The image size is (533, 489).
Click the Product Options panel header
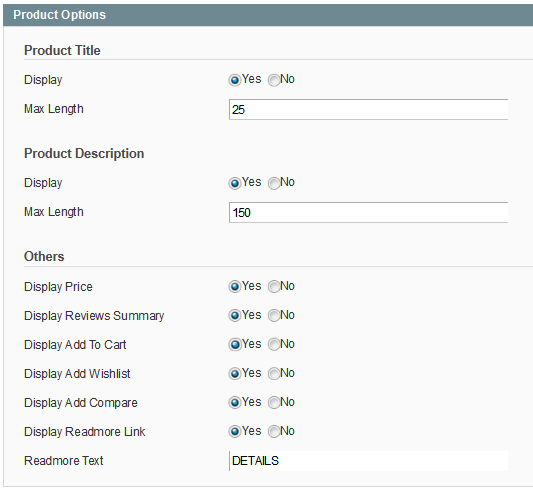pyautogui.click(x=268, y=15)
